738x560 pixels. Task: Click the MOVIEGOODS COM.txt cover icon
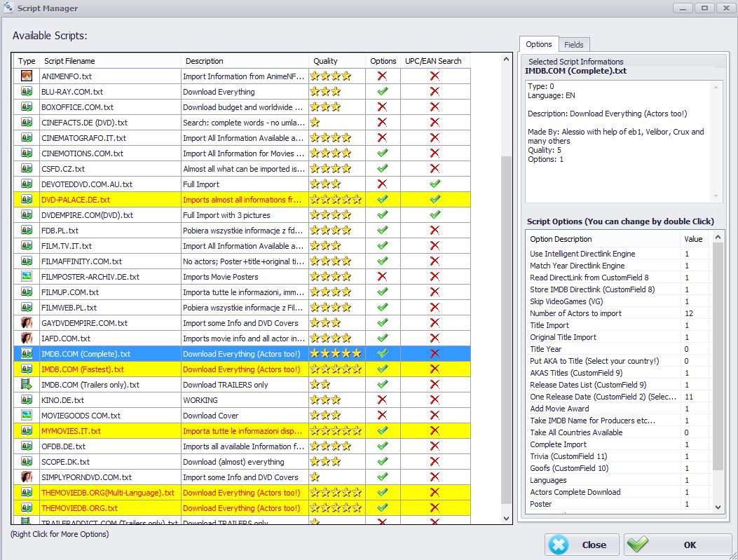pyautogui.click(x=27, y=415)
